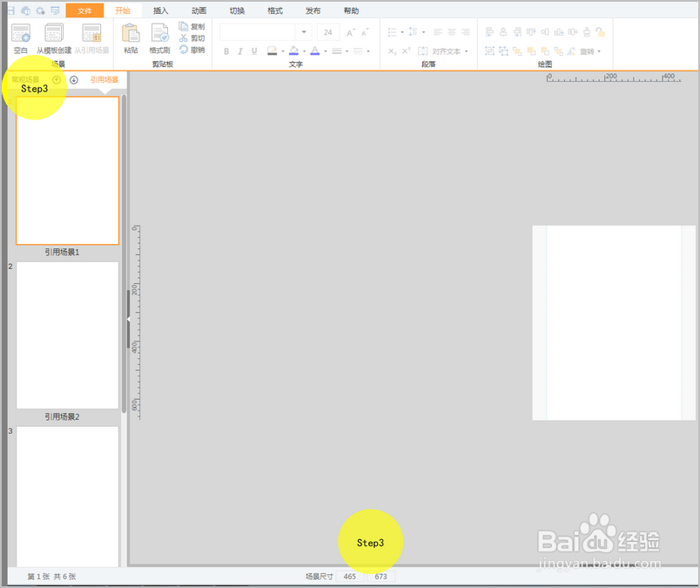Open fill color dropdown arrow

click(x=304, y=51)
